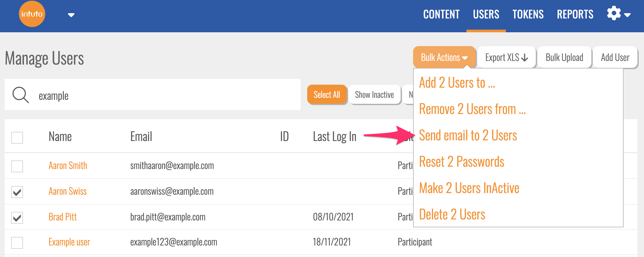This screenshot has width=644, height=257.
Task: Open the Bulk Actions dropdown
Action: click(x=444, y=57)
